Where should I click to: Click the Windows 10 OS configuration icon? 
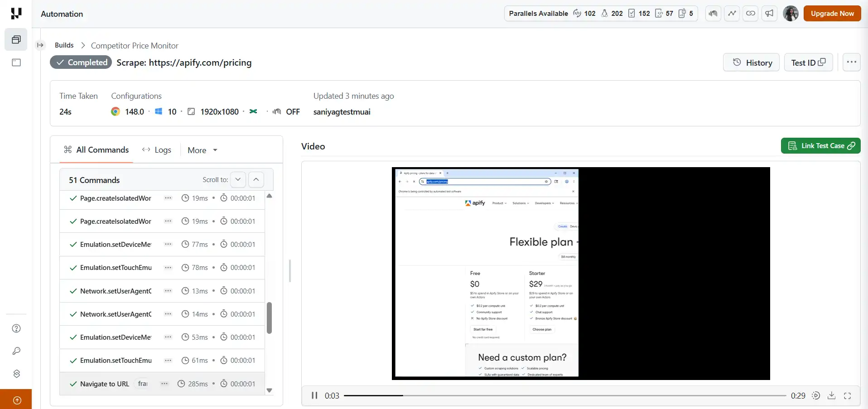click(x=159, y=111)
